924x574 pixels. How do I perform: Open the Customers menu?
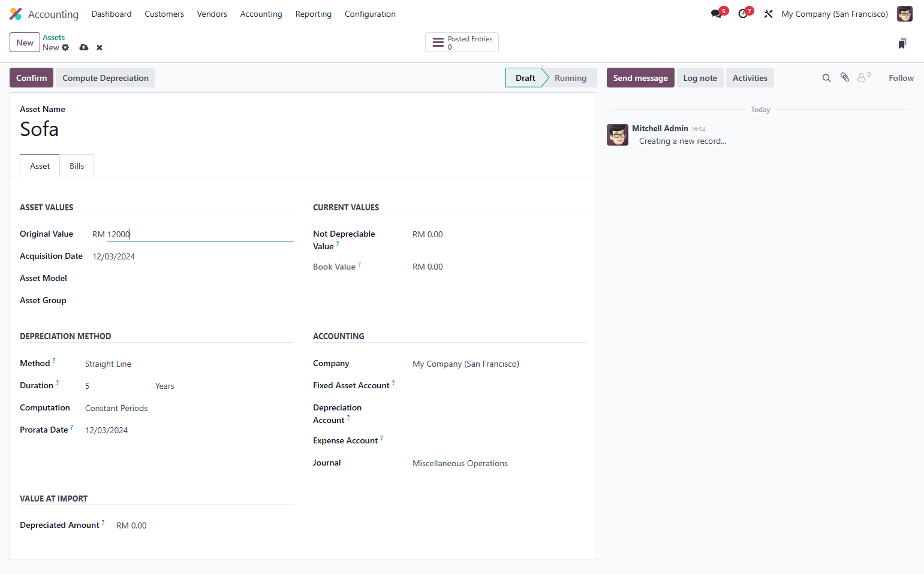point(164,14)
